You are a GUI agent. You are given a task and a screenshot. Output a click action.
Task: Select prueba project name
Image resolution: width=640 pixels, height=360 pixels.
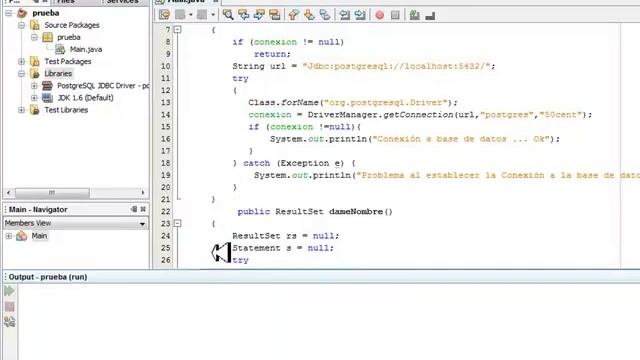click(x=46, y=13)
